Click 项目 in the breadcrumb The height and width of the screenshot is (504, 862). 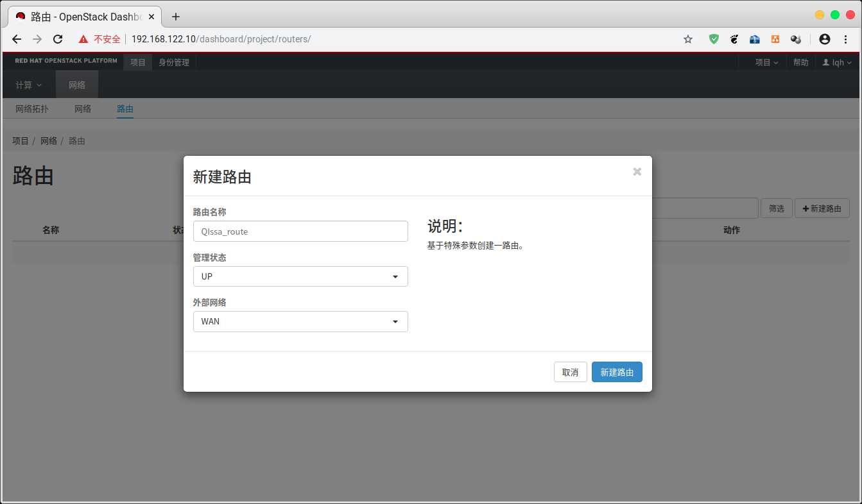click(x=21, y=140)
